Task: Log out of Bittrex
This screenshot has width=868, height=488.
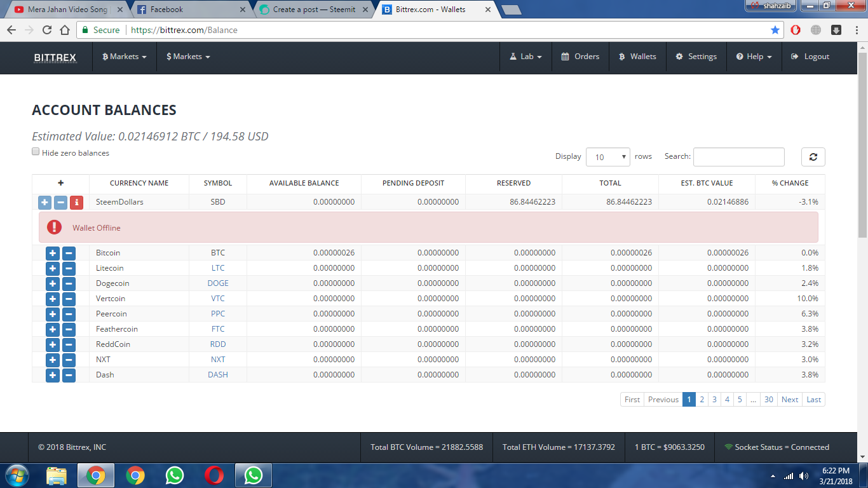Action: coord(810,57)
